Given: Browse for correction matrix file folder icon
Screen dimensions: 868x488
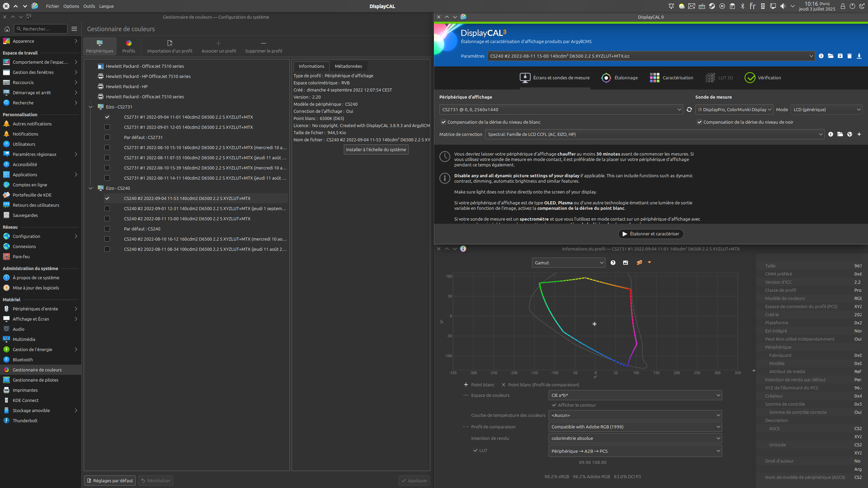Looking at the screenshot, I should click(x=840, y=134).
